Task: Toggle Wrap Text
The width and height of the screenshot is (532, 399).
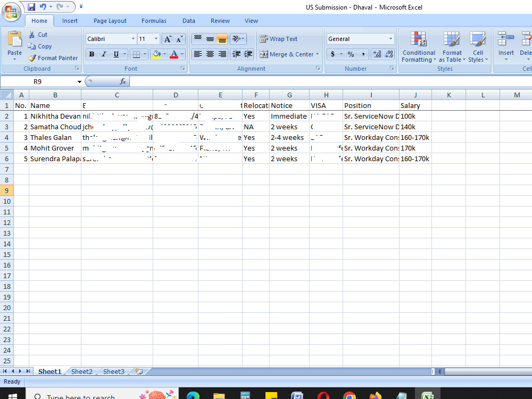Action: [x=279, y=39]
